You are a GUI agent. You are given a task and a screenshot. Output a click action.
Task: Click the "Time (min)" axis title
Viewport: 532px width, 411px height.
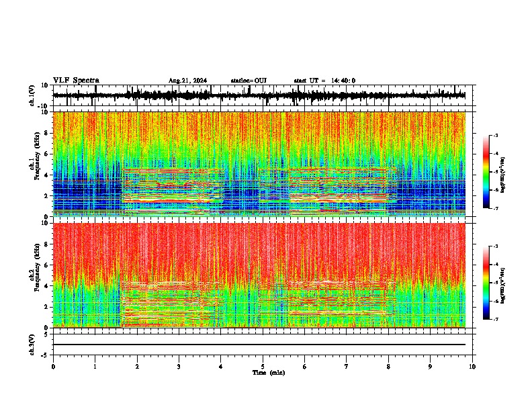(x=269, y=373)
